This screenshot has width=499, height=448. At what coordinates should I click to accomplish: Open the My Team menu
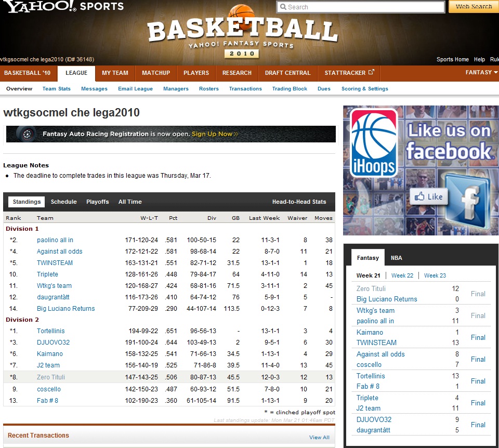[115, 73]
